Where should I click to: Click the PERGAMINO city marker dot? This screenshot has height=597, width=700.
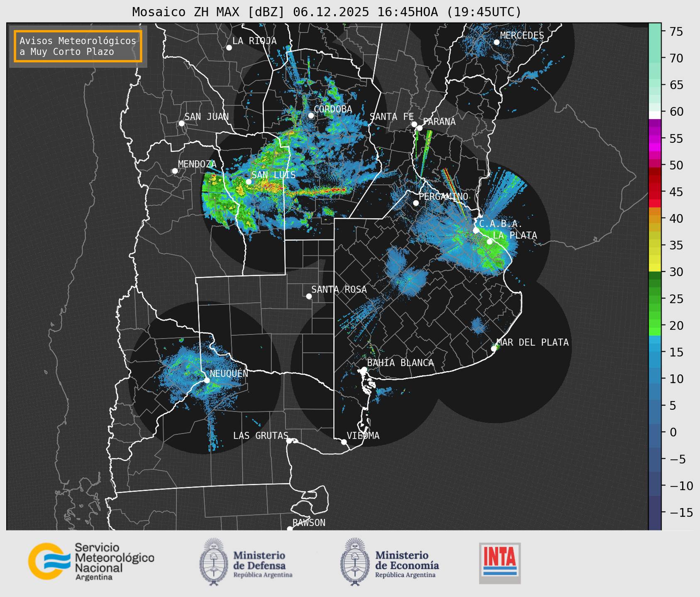(416, 203)
